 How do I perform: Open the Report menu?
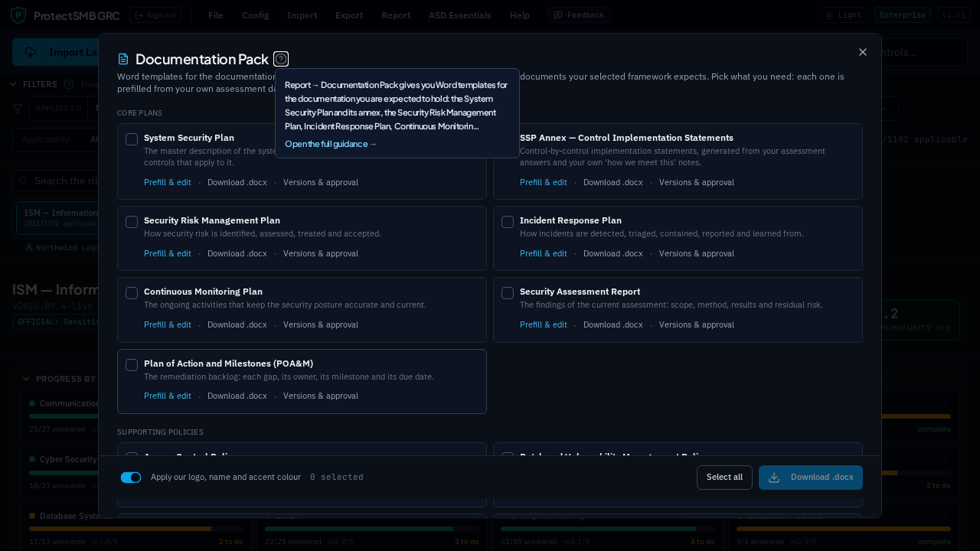pyautogui.click(x=396, y=15)
